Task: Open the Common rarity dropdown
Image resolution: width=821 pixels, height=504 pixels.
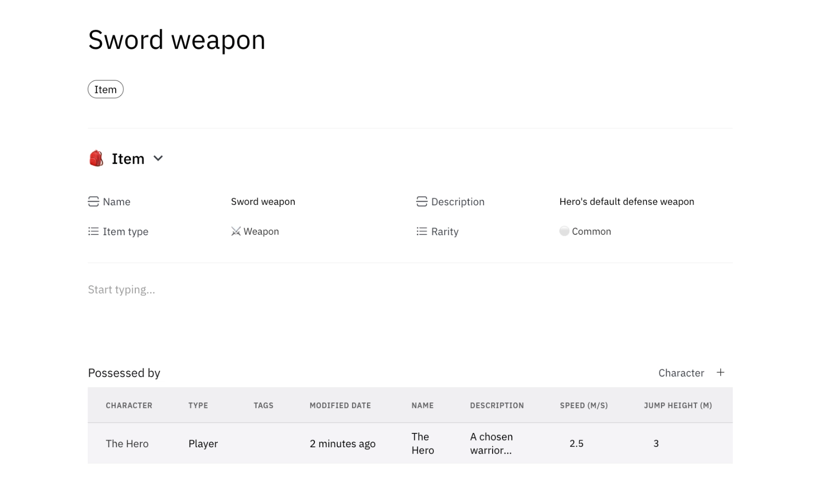Action: click(x=591, y=232)
